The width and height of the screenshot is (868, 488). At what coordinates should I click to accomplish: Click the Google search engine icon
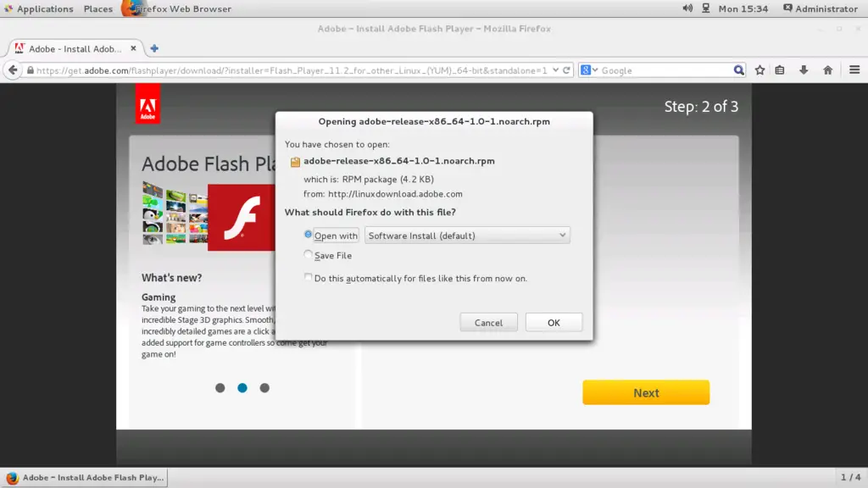(x=586, y=70)
